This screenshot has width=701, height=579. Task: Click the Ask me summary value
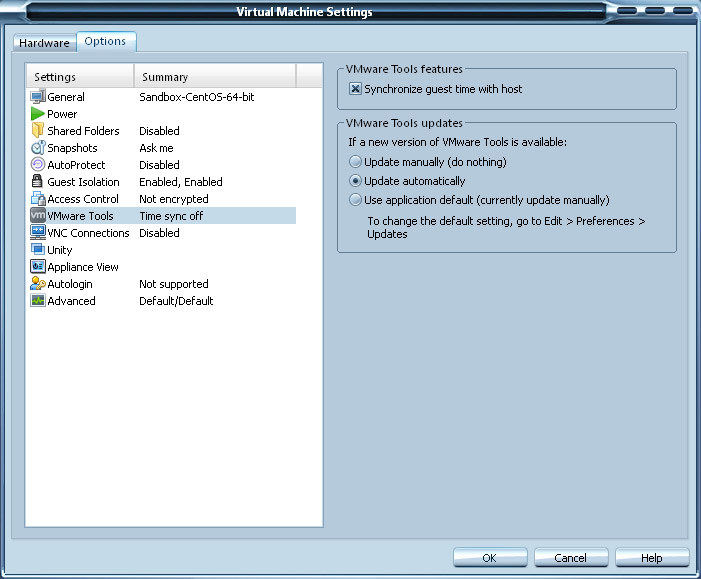coord(156,148)
